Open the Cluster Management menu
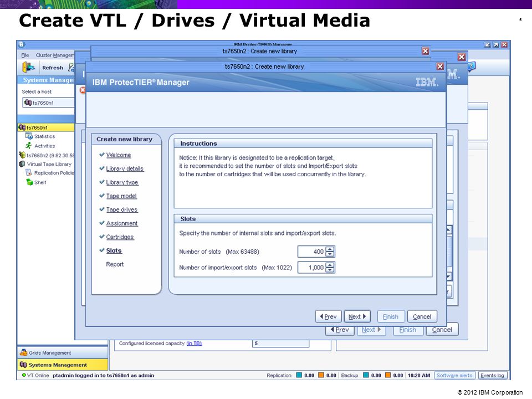The width and height of the screenshot is (532, 399). point(54,55)
